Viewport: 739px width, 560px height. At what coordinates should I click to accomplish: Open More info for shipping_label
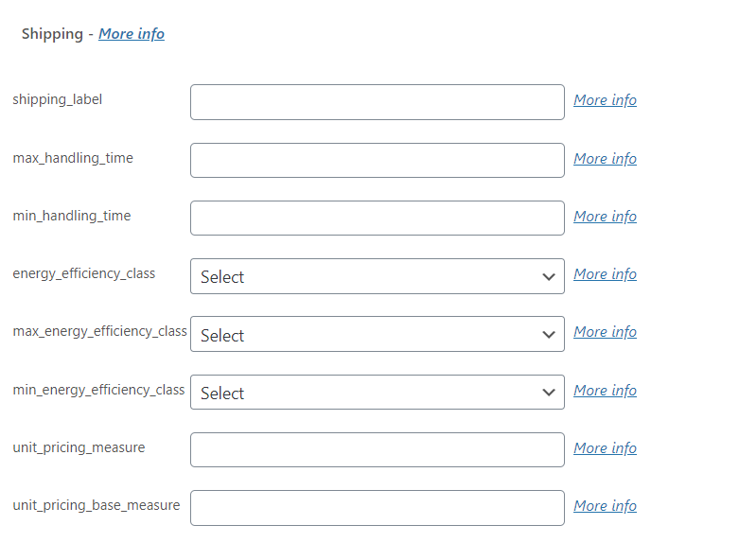coord(605,100)
